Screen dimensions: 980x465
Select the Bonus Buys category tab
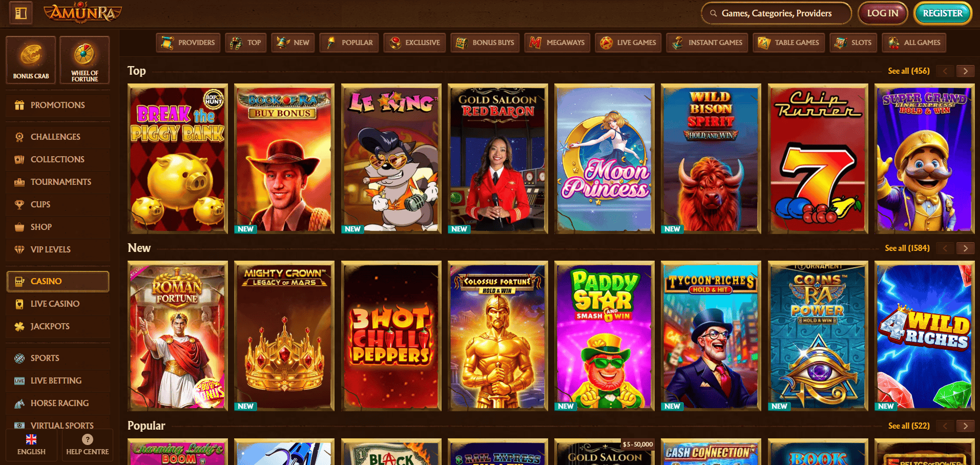coord(485,43)
